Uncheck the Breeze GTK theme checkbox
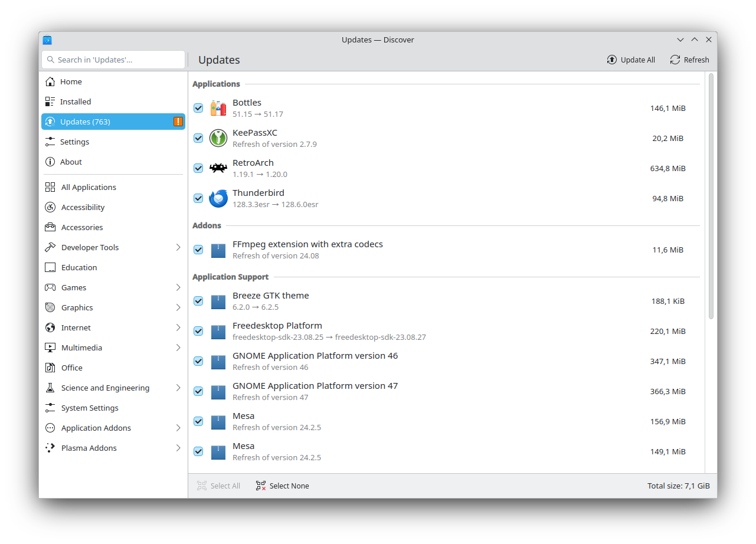The image size is (756, 544). click(198, 301)
